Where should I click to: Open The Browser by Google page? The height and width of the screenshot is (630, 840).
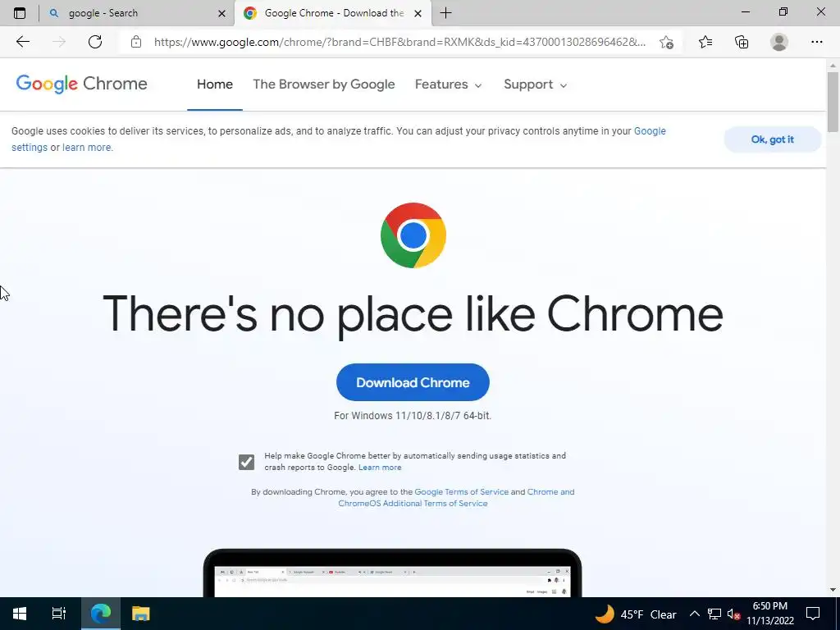tap(323, 84)
